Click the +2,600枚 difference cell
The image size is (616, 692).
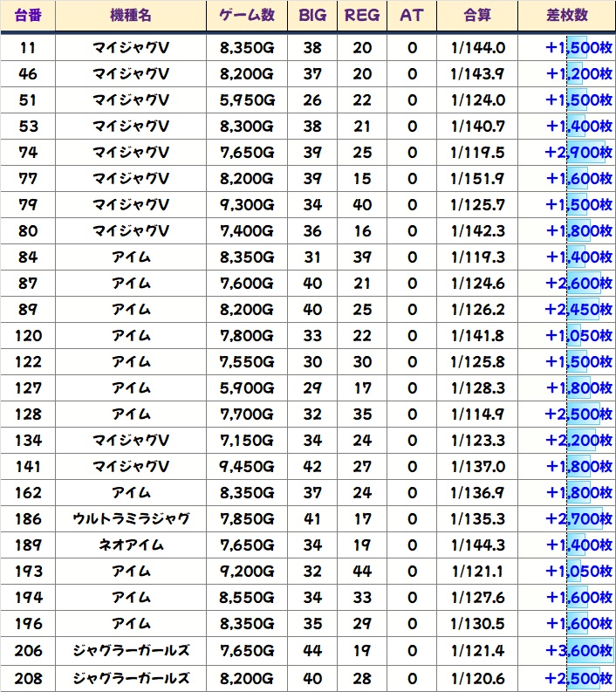tap(567, 284)
